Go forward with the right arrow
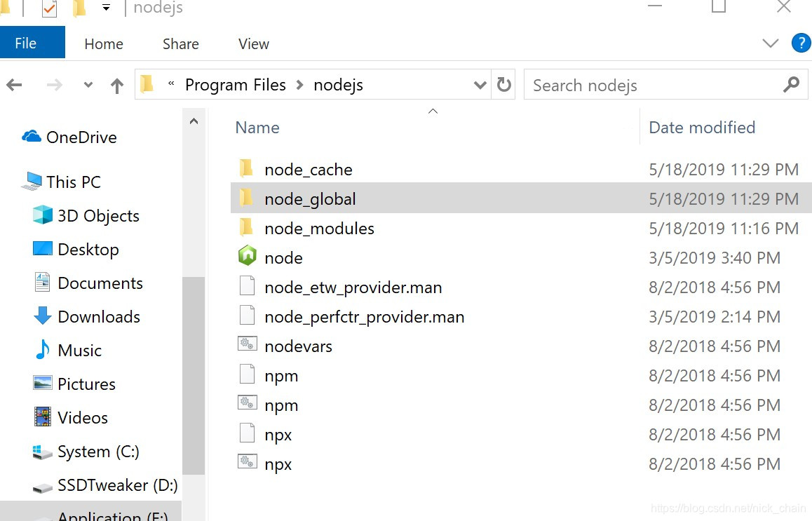The width and height of the screenshot is (812, 521). (x=55, y=85)
